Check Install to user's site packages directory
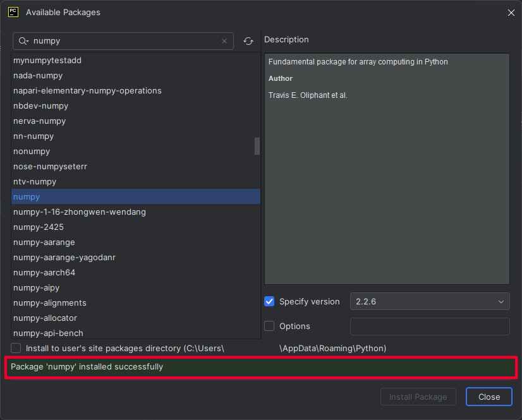 point(16,348)
